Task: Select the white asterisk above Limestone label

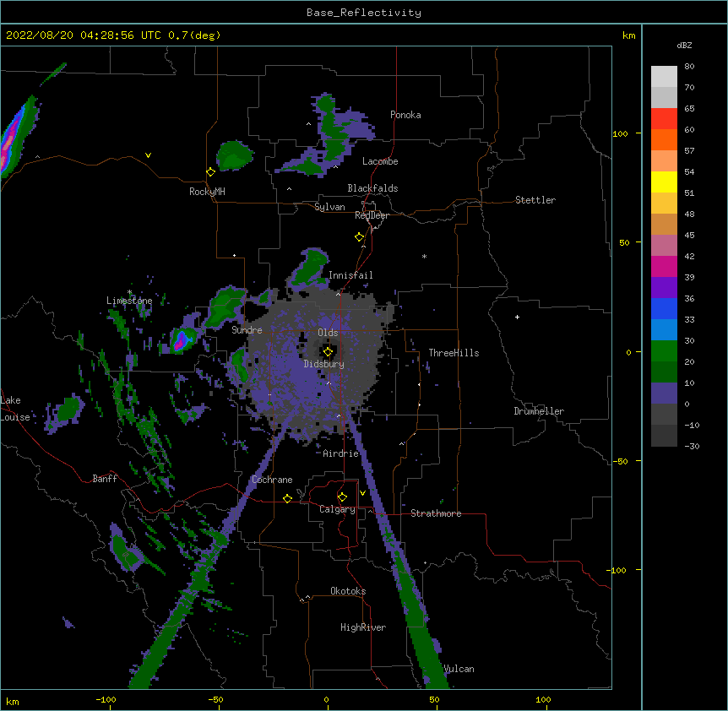Action: [130, 292]
